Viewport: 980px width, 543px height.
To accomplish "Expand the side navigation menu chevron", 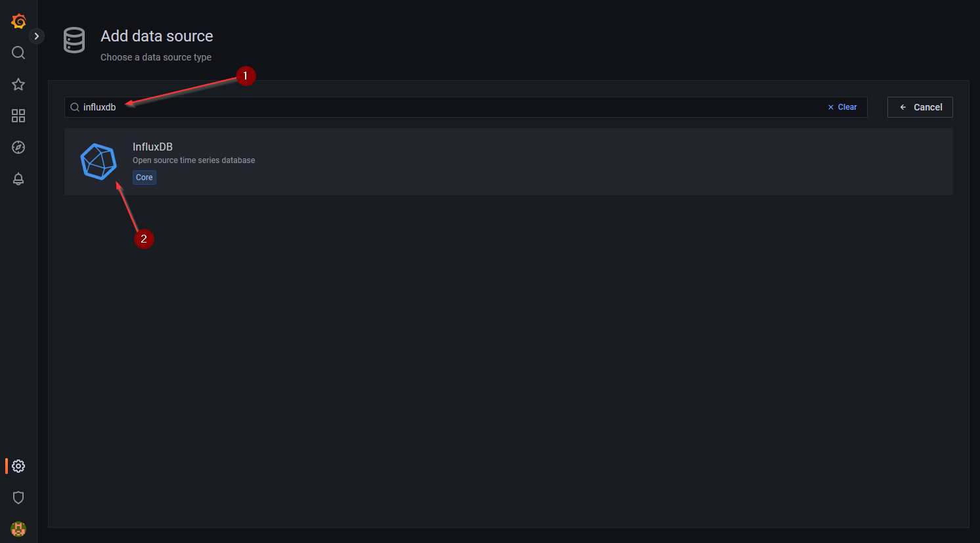I will [37, 36].
